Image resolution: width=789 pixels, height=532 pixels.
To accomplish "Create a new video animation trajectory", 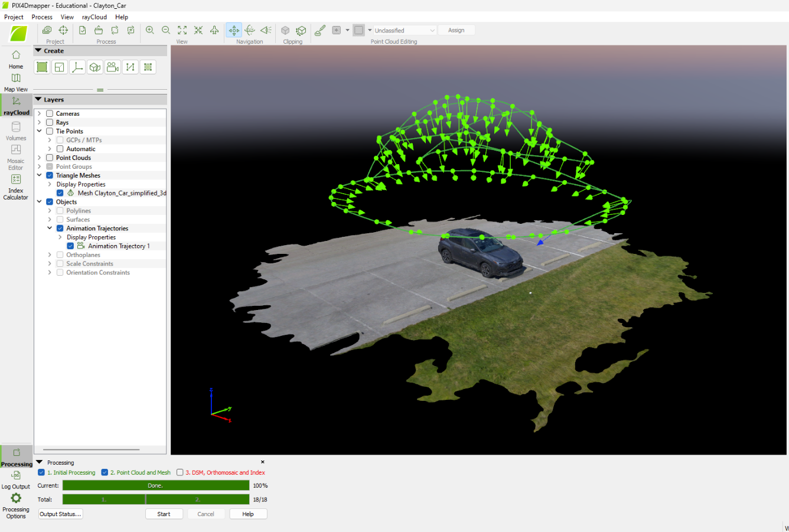I will point(113,67).
